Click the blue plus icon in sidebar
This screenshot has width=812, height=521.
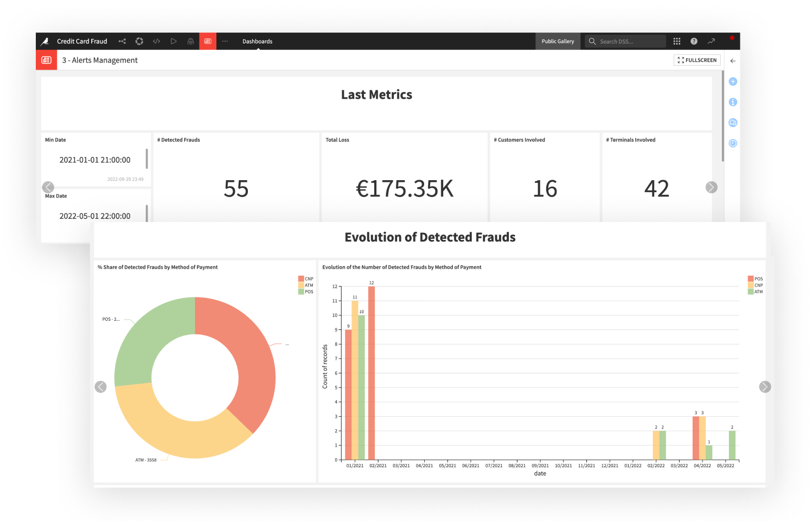click(733, 81)
